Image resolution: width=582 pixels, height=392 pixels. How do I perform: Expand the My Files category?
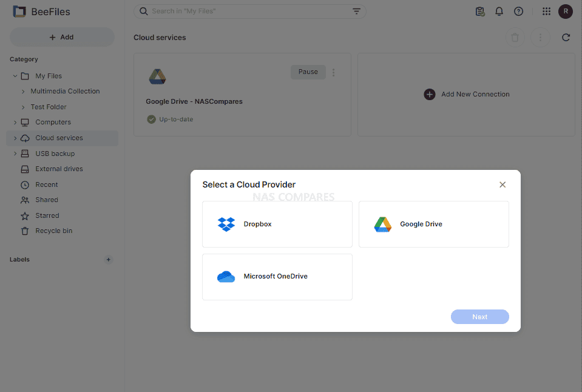pos(15,75)
